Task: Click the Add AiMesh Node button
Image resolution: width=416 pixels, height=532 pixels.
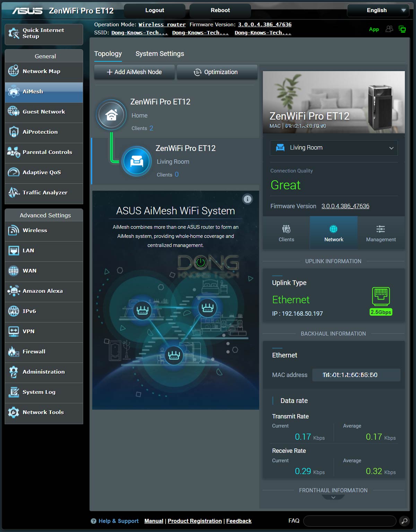Action: point(134,72)
